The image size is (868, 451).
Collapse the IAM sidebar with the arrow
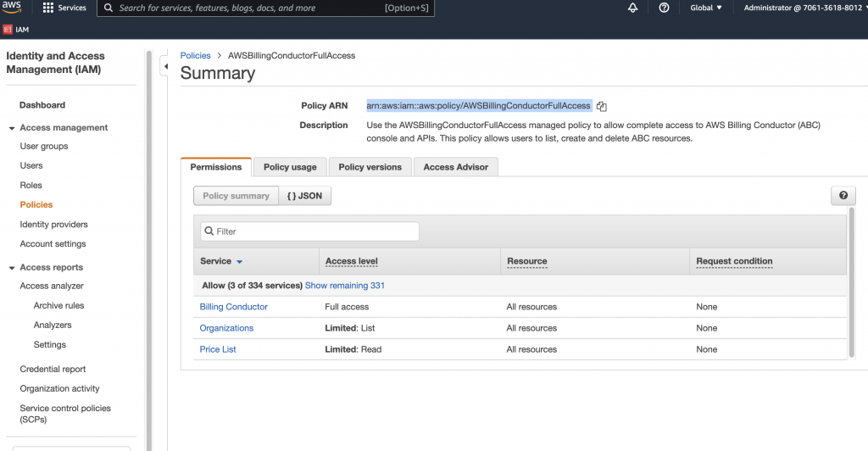click(x=165, y=66)
